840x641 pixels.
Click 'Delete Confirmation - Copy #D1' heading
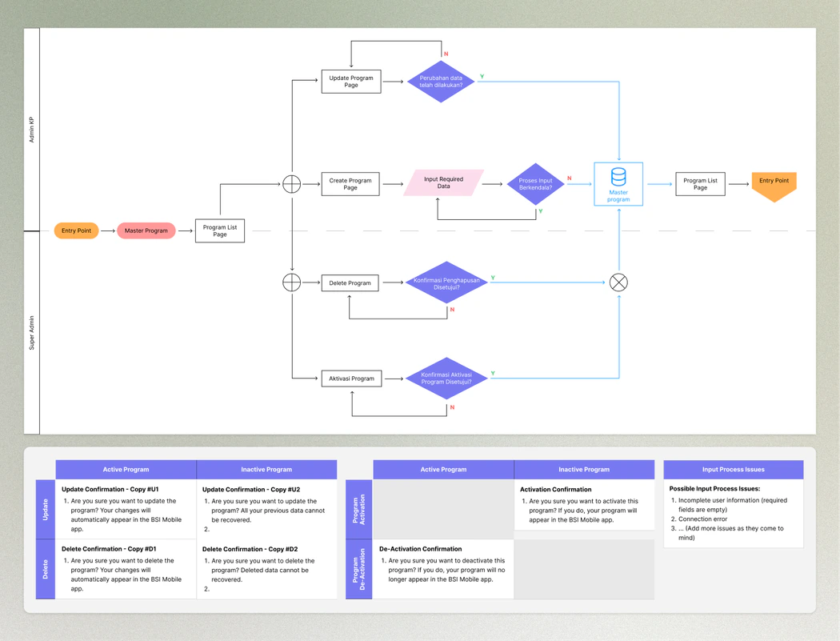click(x=109, y=549)
